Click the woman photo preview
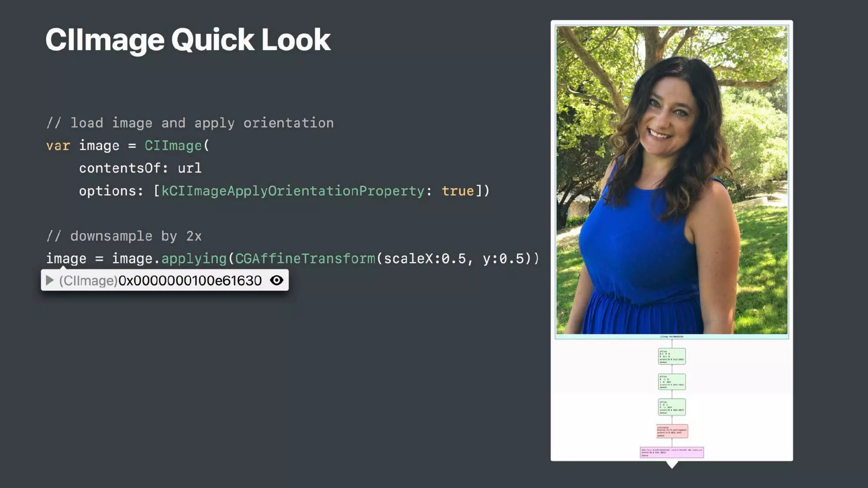868x488 pixels. 672,180
